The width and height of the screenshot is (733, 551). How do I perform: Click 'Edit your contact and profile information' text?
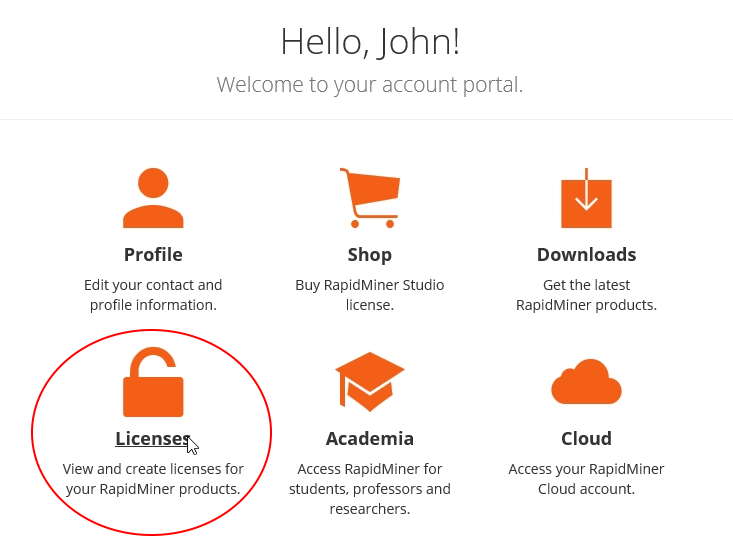point(153,295)
